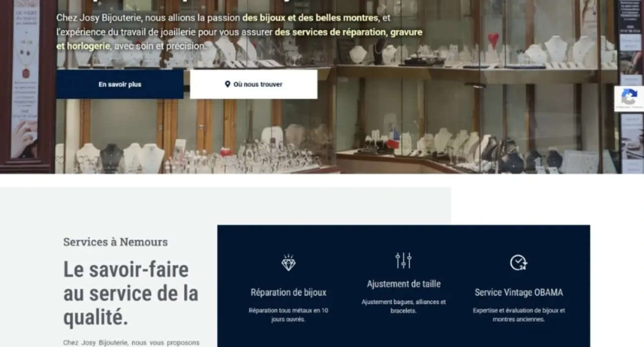Click the Services à Nemours subtitle
Screen dimensions: 644x347
point(115,242)
